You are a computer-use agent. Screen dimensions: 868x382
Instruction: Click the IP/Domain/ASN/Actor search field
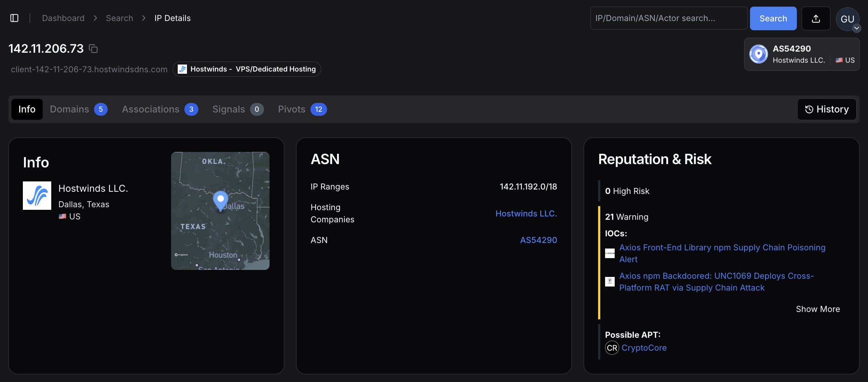(x=669, y=18)
